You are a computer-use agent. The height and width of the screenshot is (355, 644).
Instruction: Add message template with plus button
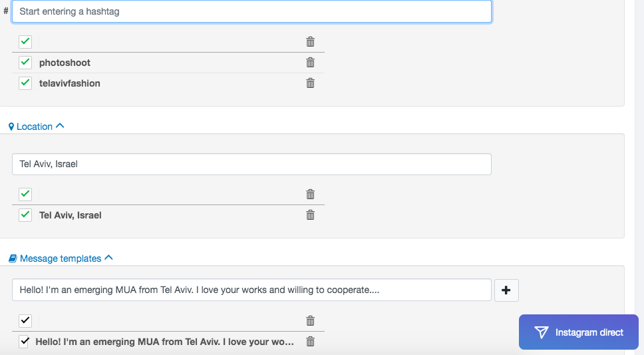click(506, 290)
